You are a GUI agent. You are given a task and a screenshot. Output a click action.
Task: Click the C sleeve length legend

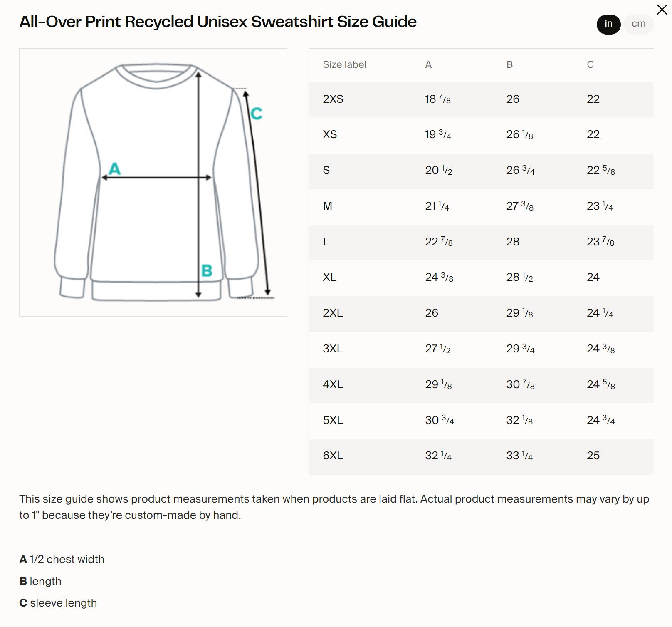58,603
